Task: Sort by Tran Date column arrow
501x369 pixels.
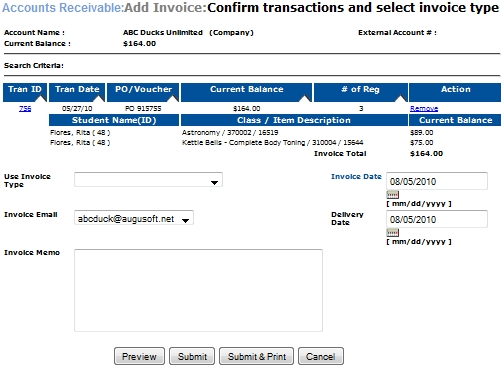Action: click(x=99, y=98)
